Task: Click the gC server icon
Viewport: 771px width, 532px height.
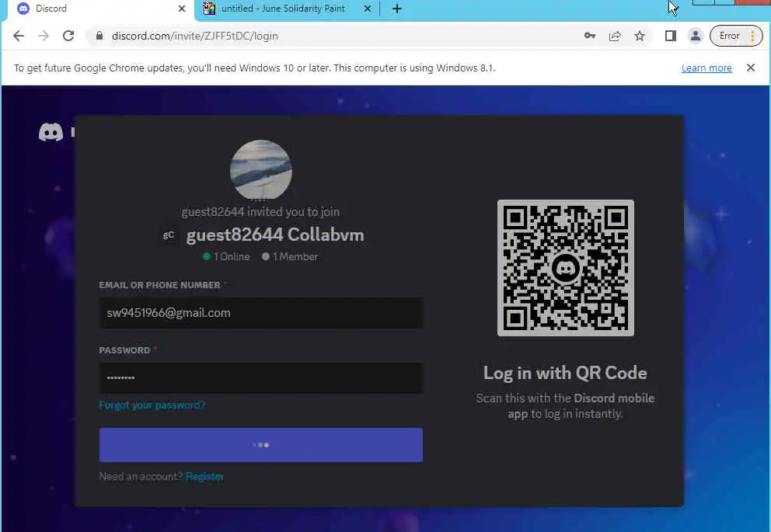Action: [x=169, y=235]
